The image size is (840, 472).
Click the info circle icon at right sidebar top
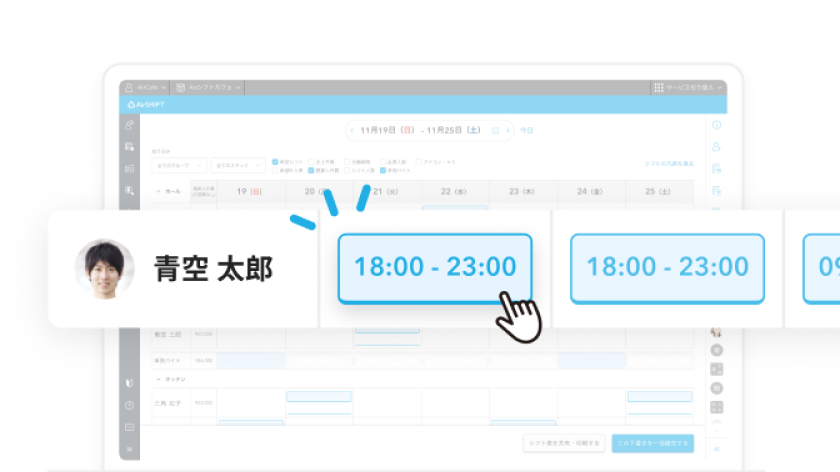(x=716, y=125)
